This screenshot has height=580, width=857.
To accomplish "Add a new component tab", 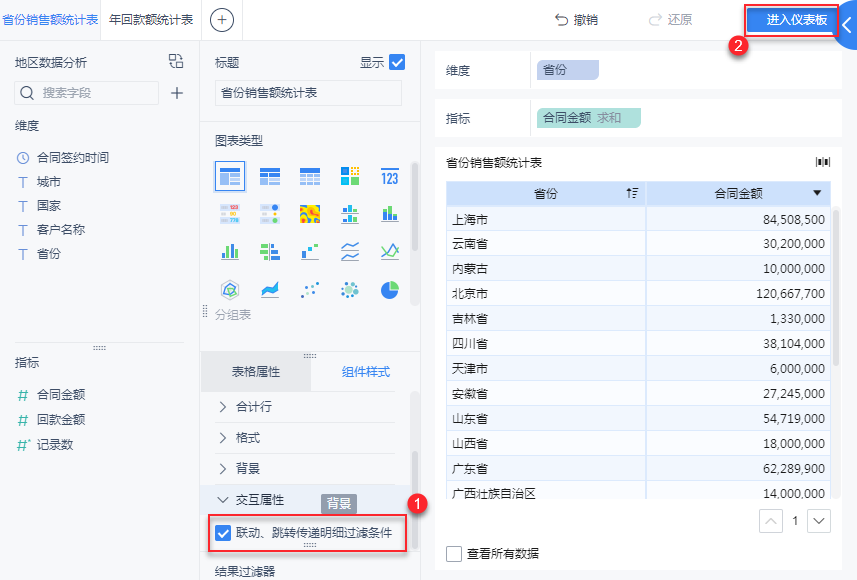I will [222, 19].
